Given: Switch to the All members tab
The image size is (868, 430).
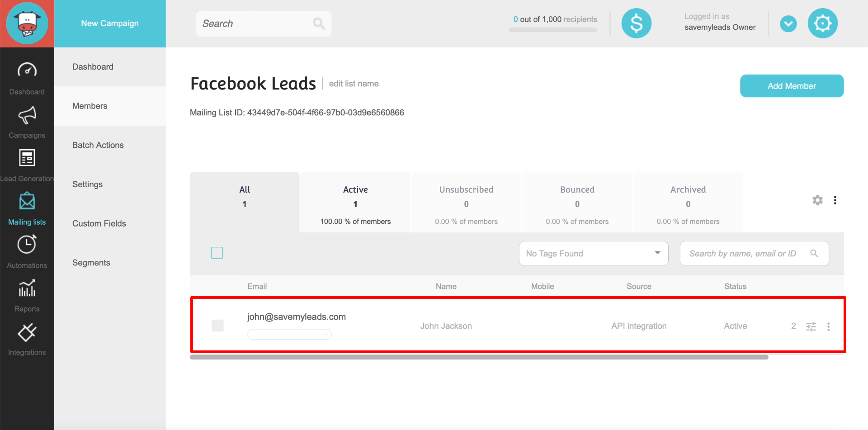Looking at the screenshot, I should (245, 202).
